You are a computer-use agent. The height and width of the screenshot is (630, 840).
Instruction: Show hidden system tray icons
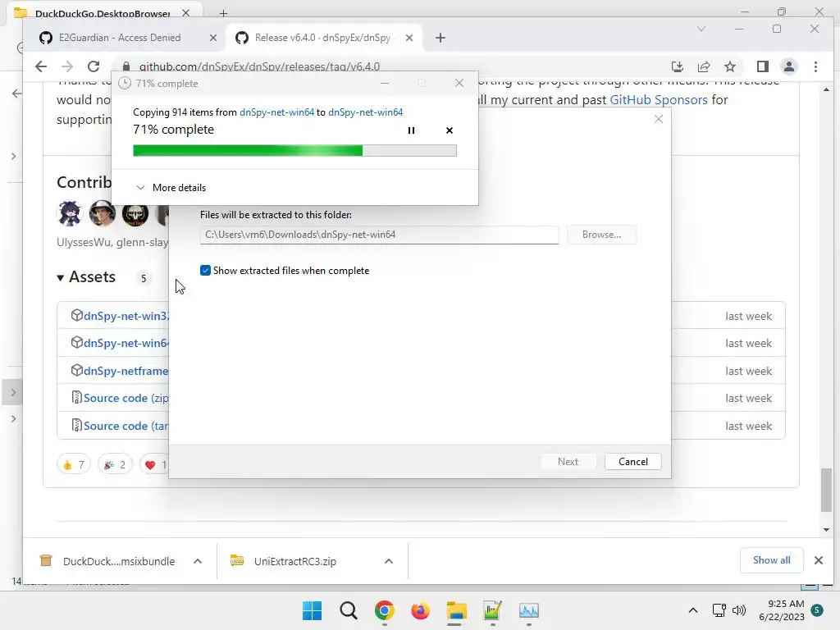coord(692,610)
